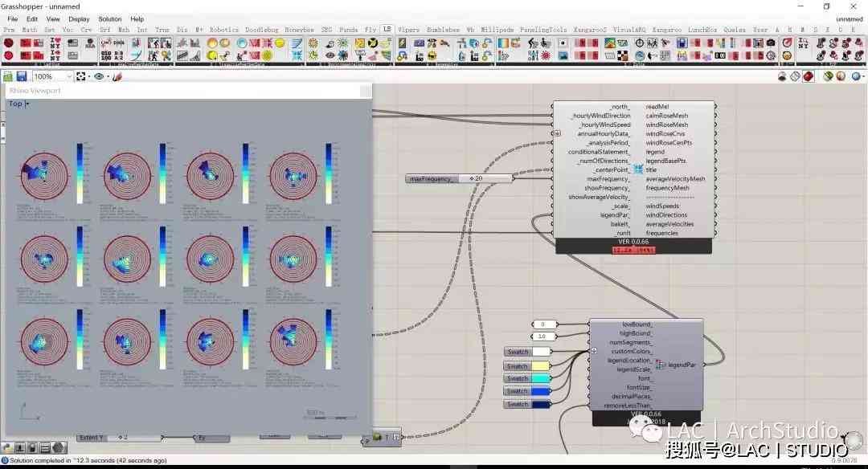Click the maxFrequency slider value 20
The height and width of the screenshot is (469, 868).
point(477,178)
